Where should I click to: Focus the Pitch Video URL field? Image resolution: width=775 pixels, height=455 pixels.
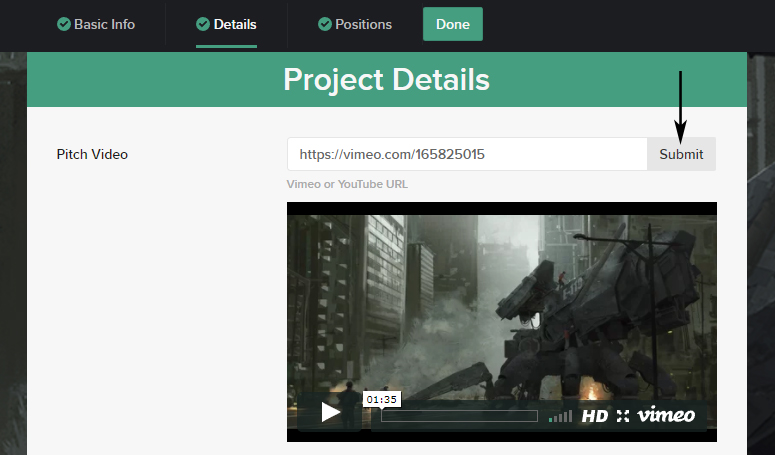click(x=467, y=154)
